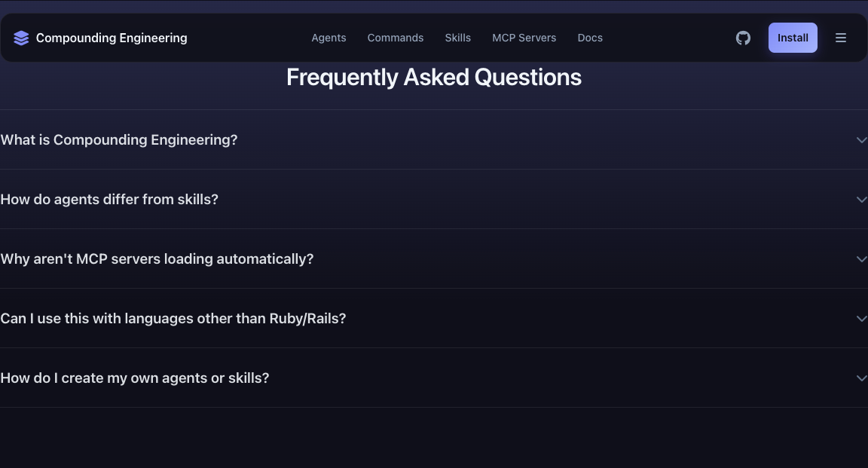Open the hamburger menu icon
The width and height of the screenshot is (868, 468).
(x=841, y=38)
